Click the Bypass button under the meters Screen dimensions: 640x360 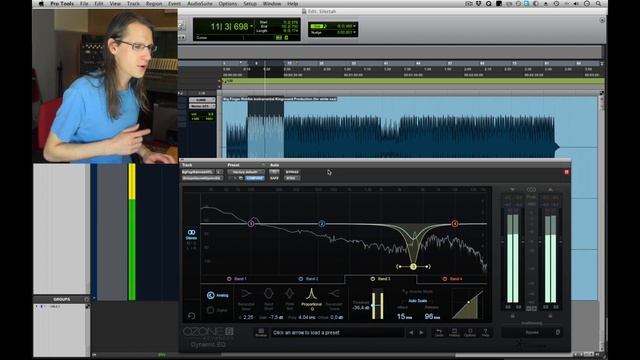click(x=531, y=332)
